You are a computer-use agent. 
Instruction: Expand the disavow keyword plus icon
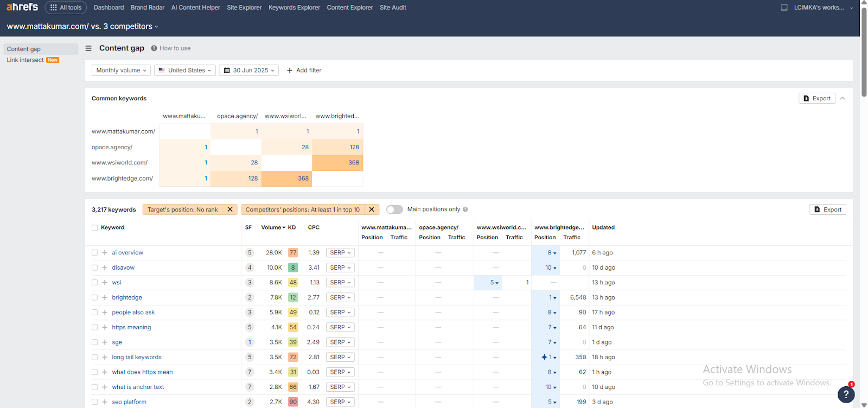coord(105,267)
